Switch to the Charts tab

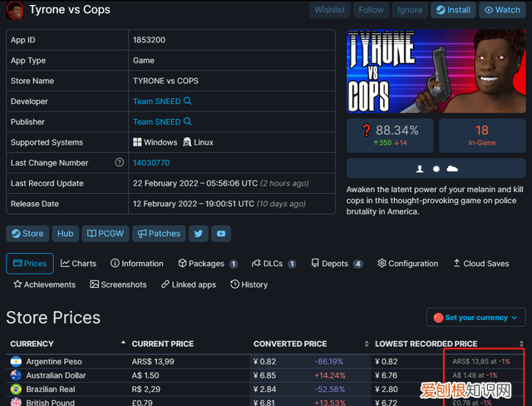(x=78, y=264)
